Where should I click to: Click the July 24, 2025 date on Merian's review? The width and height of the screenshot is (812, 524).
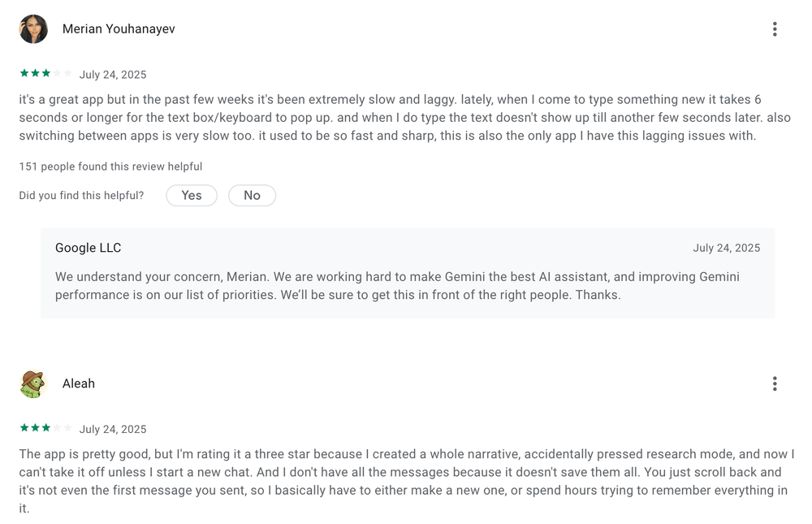(113, 74)
